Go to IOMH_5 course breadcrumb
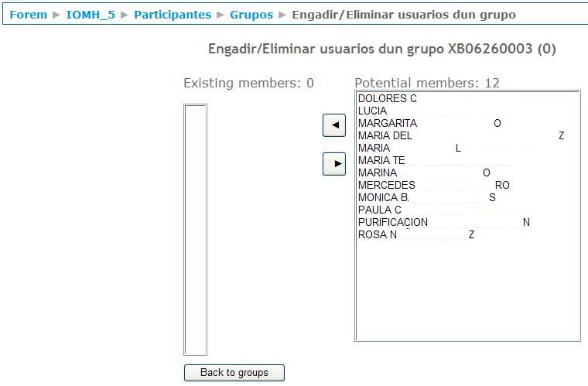This screenshot has height=386, width=588. point(91,15)
